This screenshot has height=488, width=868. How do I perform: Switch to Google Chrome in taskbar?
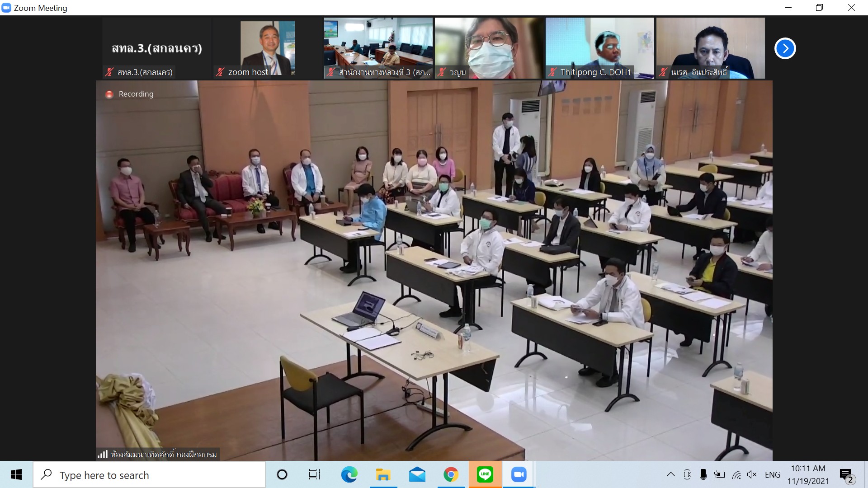(x=451, y=474)
